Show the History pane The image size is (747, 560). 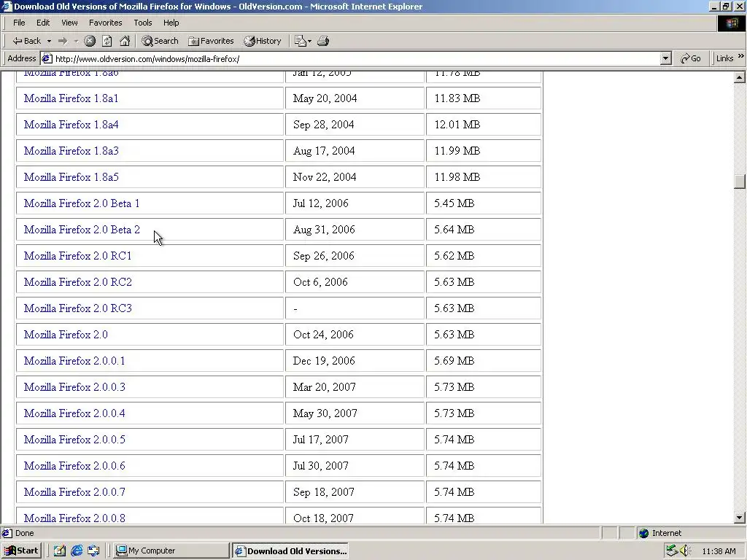pyautogui.click(x=263, y=41)
